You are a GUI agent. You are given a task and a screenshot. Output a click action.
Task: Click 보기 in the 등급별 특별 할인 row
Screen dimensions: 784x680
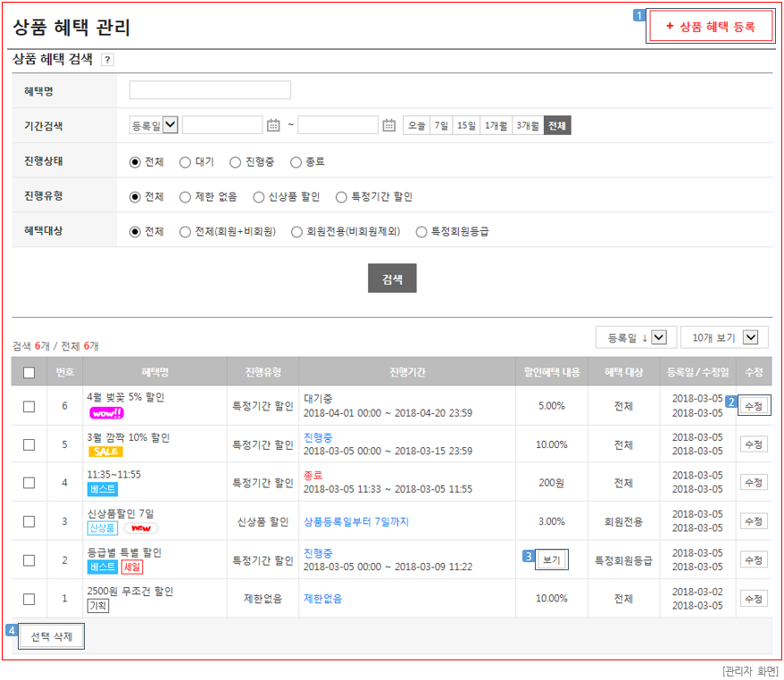pyautogui.click(x=552, y=560)
